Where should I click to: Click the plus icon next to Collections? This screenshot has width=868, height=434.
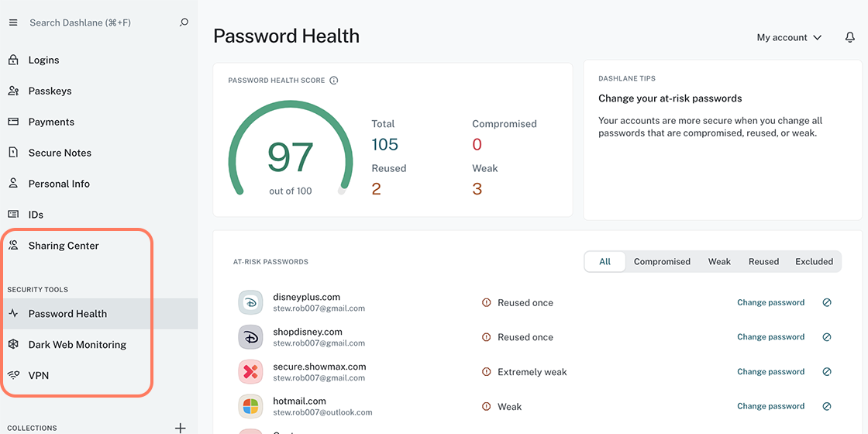click(180, 428)
